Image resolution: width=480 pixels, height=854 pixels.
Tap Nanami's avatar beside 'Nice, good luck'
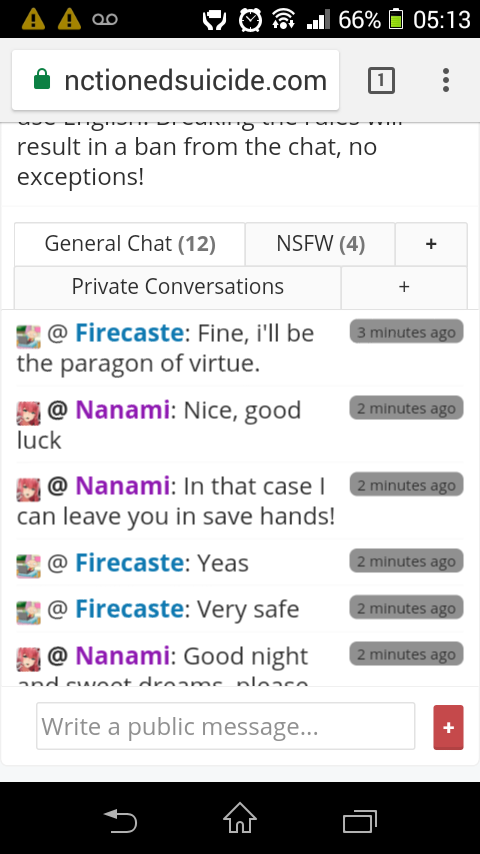click(28, 413)
